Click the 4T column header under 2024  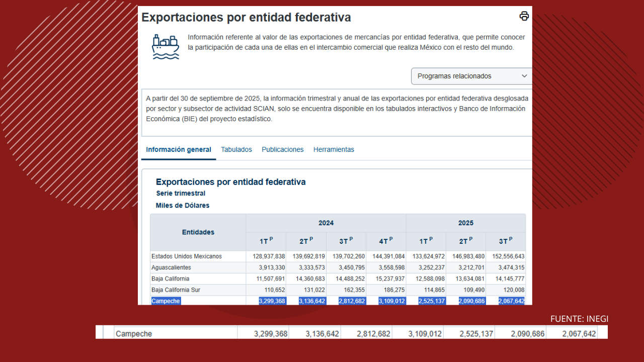(x=385, y=241)
